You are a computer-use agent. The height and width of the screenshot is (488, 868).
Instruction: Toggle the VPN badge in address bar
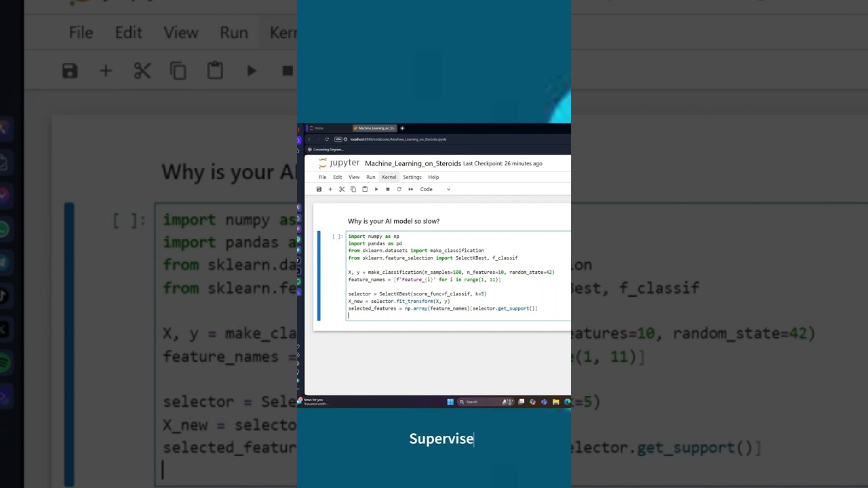(338, 139)
